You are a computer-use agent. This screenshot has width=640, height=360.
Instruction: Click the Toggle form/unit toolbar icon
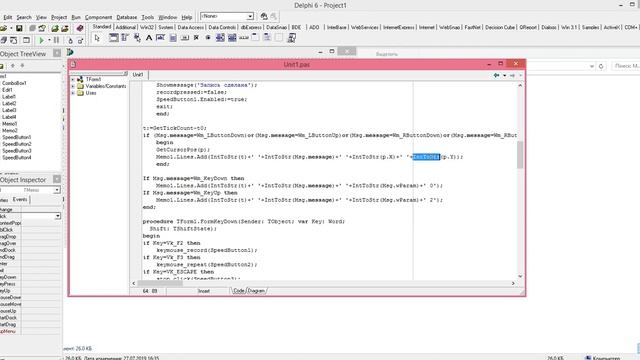coord(14,40)
